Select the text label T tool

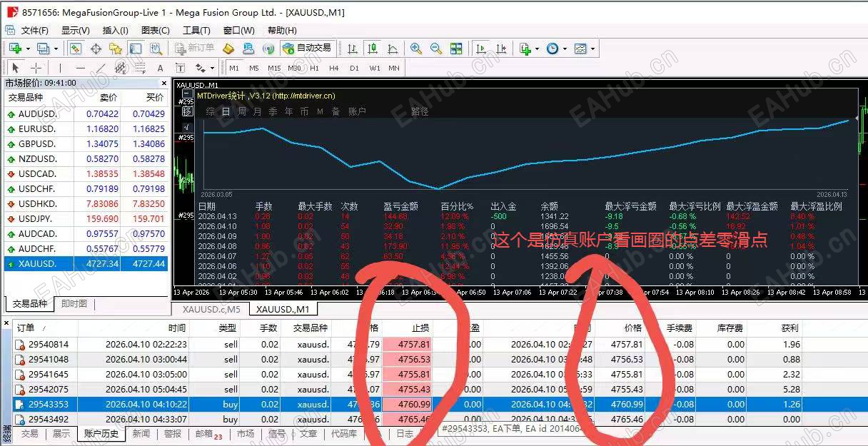click(180, 68)
